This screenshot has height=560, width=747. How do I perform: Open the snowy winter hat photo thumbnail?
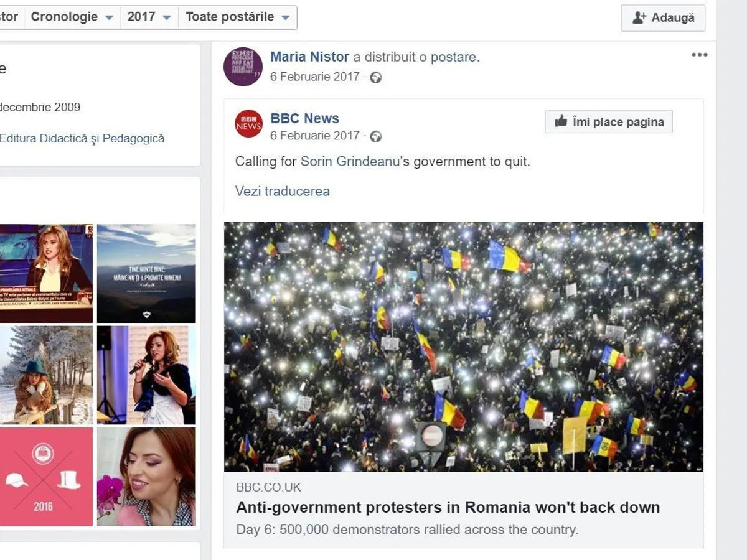(46, 375)
